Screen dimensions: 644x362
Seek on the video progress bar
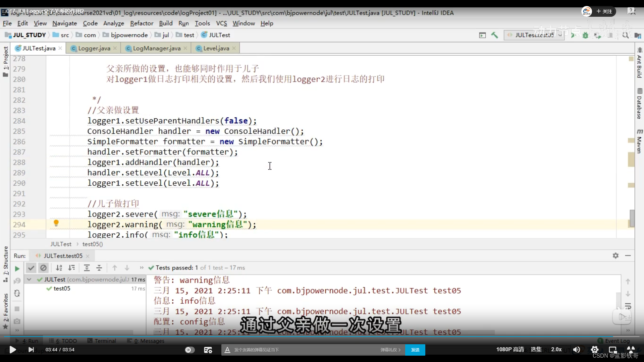point(322,336)
